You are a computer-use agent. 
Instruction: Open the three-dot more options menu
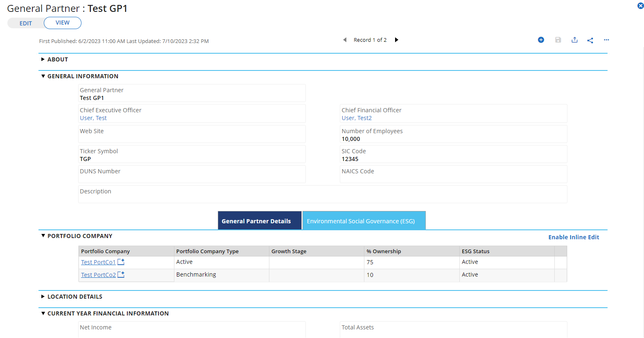pyautogui.click(x=606, y=40)
